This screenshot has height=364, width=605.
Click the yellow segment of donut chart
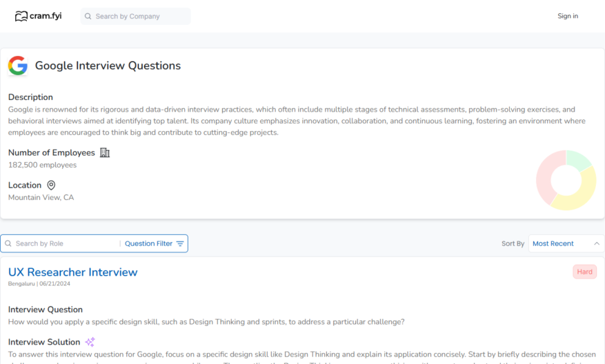pos(580,194)
